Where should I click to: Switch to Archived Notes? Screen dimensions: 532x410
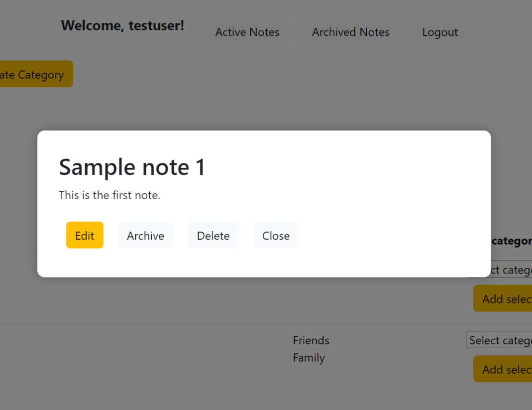[x=350, y=32]
